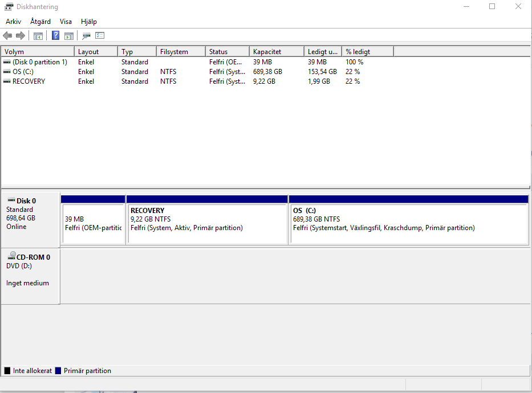The height and width of the screenshot is (393, 532).
Task: Click the black Inte allokerat legend swatch
Action: tap(7, 371)
